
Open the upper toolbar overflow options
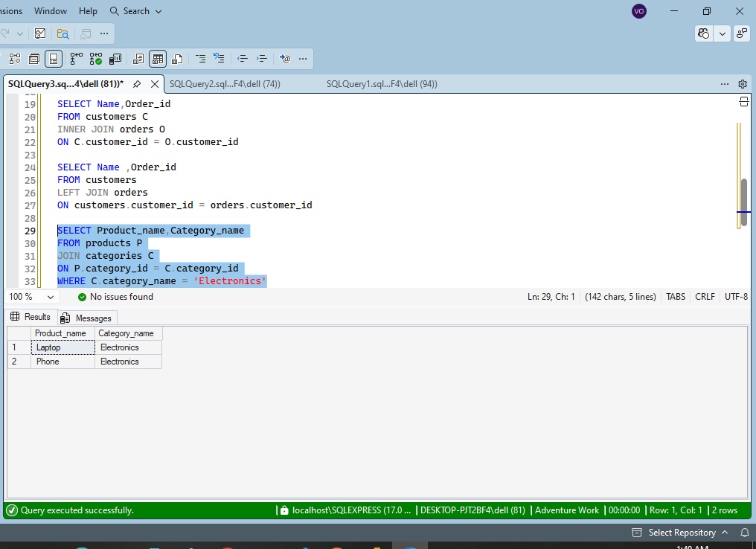coord(104,33)
